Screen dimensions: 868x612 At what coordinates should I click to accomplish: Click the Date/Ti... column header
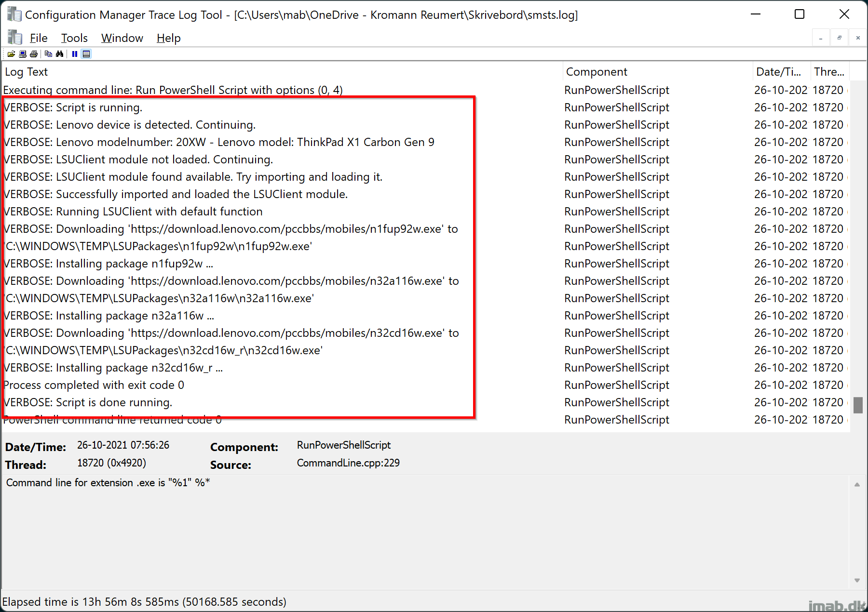point(782,72)
